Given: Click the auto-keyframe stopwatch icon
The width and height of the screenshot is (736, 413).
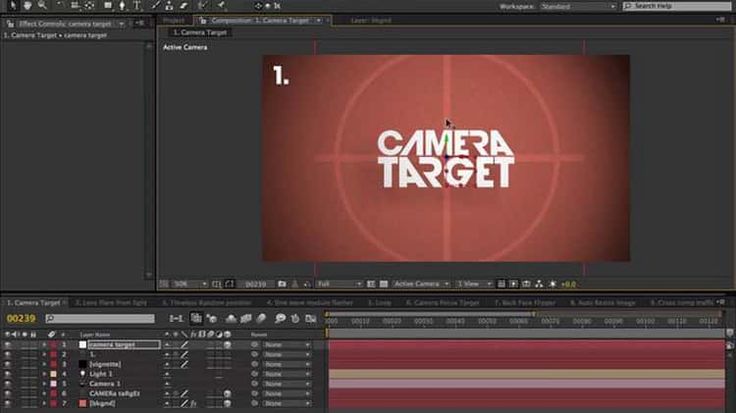Looking at the screenshot, I should click(x=295, y=319).
